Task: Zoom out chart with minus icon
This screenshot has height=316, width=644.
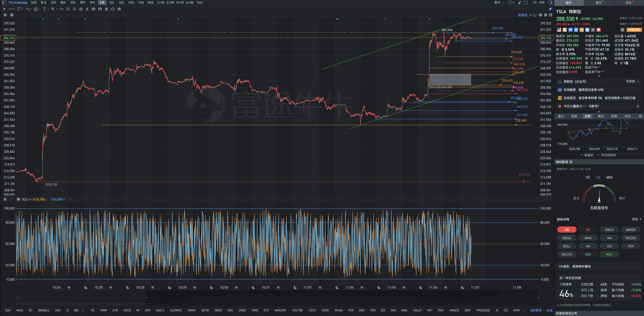Action: point(546,15)
